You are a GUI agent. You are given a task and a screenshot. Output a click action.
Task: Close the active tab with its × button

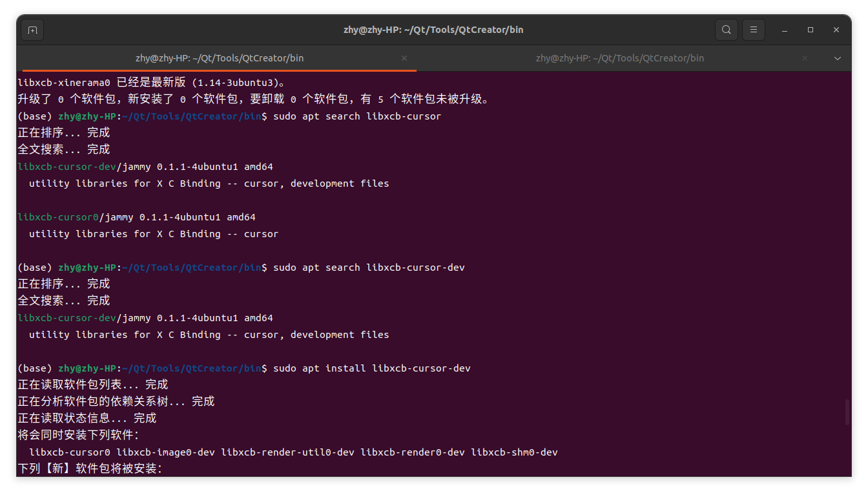click(404, 58)
